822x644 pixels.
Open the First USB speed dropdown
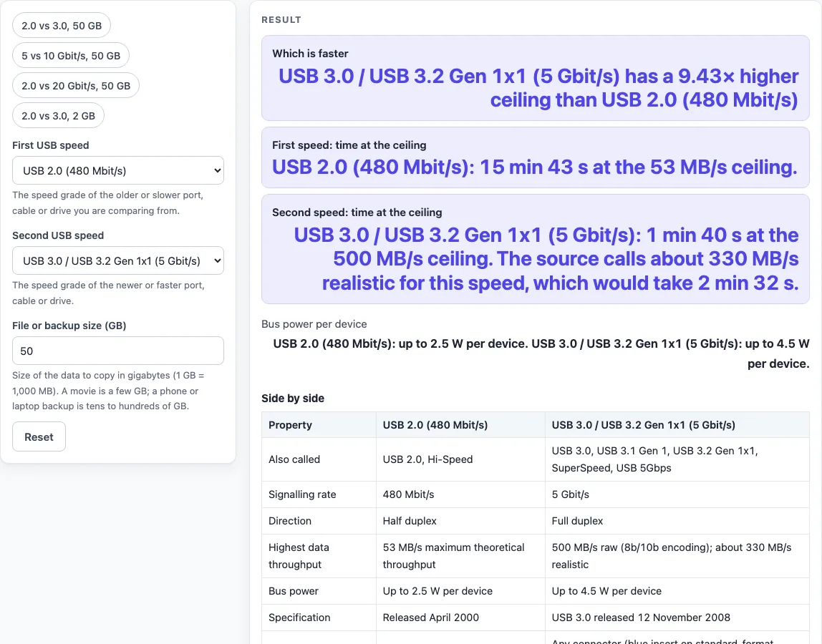click(x=118, y=170)
